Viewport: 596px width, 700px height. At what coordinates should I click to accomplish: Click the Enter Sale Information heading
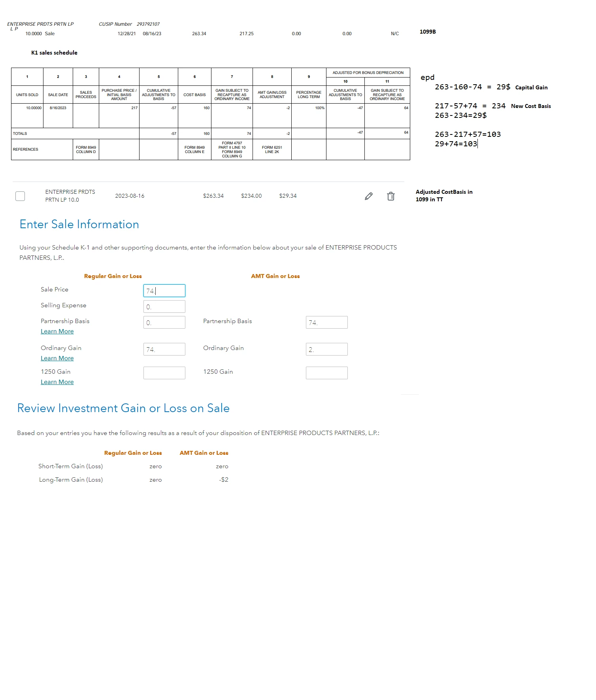tap(79, 224)
